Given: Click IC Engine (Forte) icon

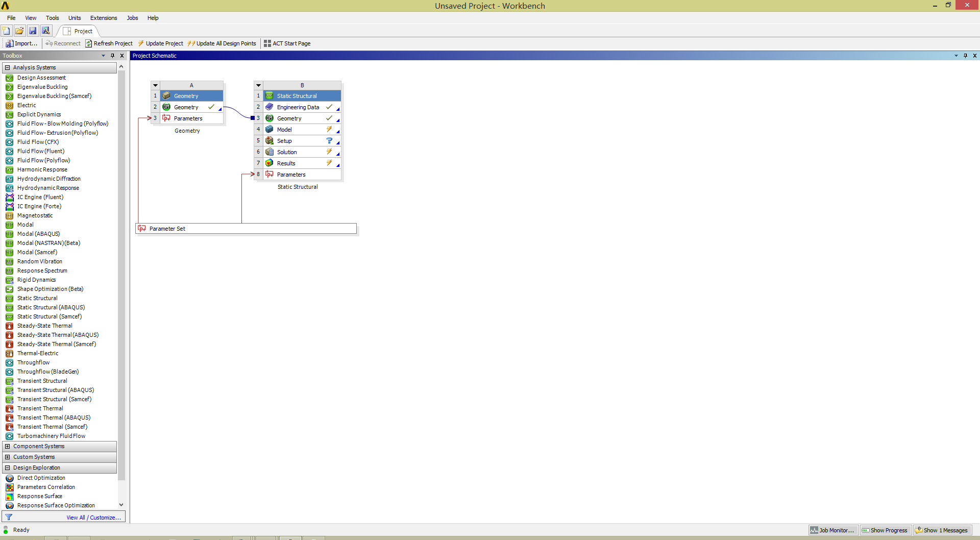Looking at the screenshot, I should coord(9,206).
